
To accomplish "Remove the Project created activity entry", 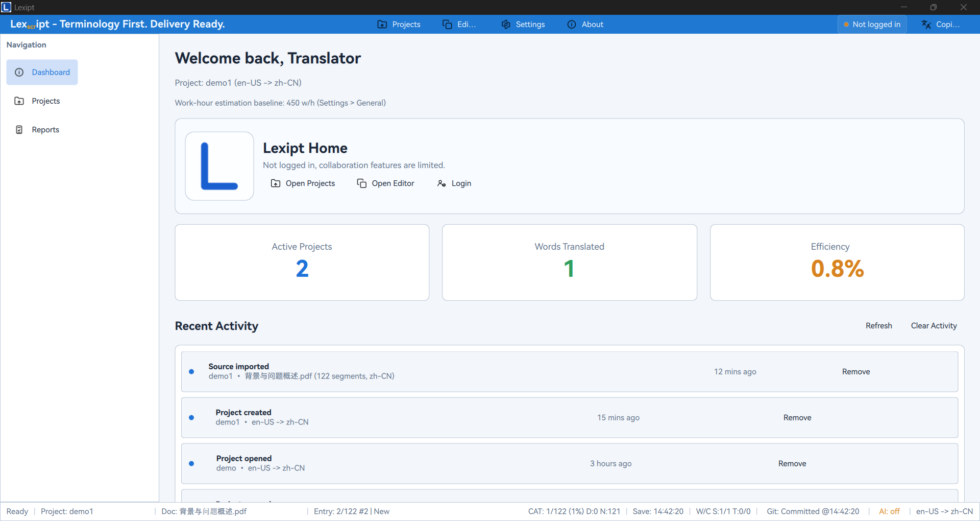I will pos(797,418).
